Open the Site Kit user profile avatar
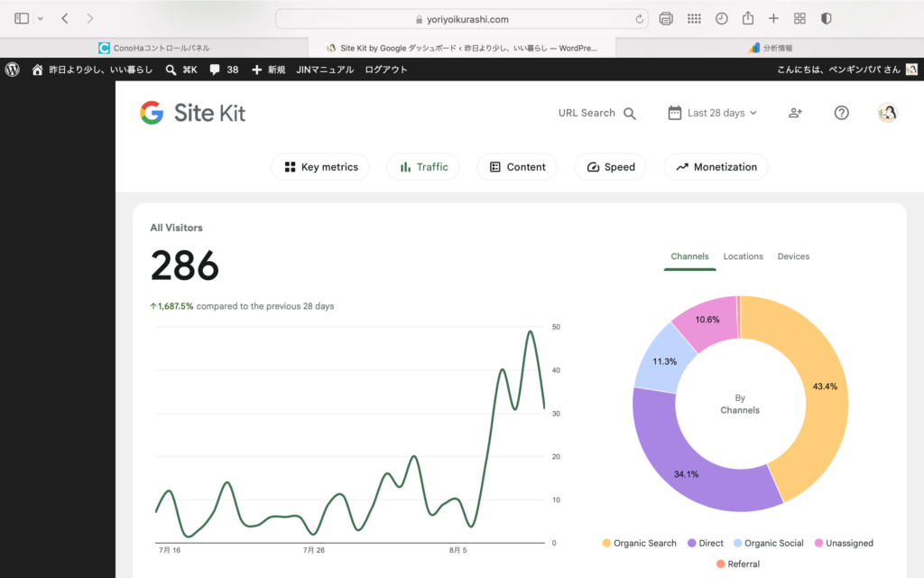 coord(888,113)
